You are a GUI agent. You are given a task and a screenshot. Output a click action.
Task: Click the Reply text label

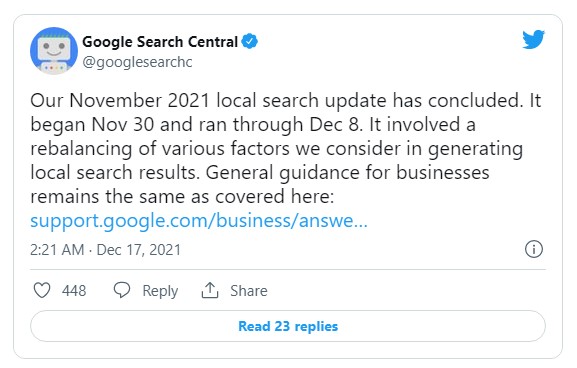click(160, 291)
